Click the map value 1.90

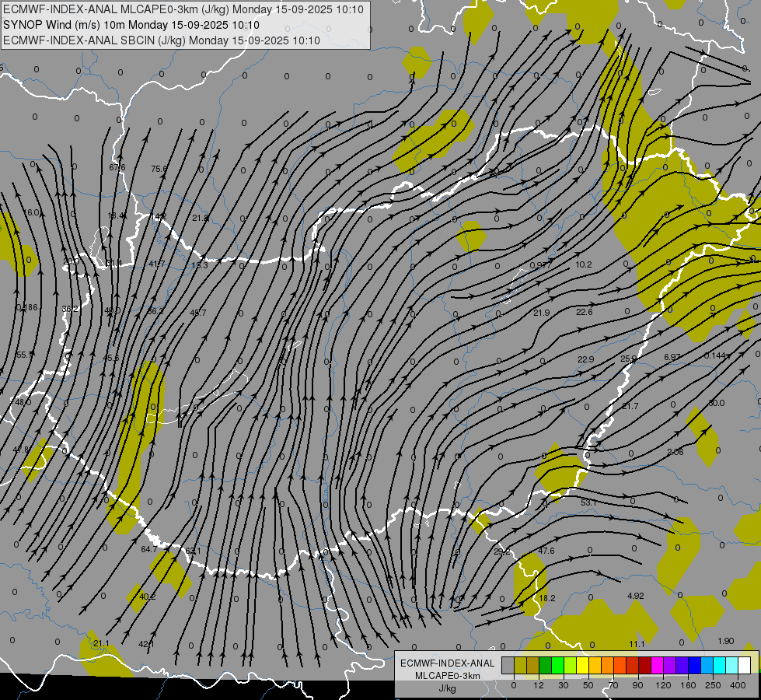725,641
